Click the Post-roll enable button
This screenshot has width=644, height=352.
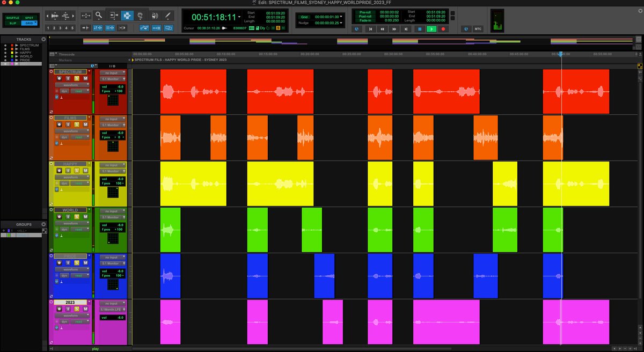click(x=365, y=17)
